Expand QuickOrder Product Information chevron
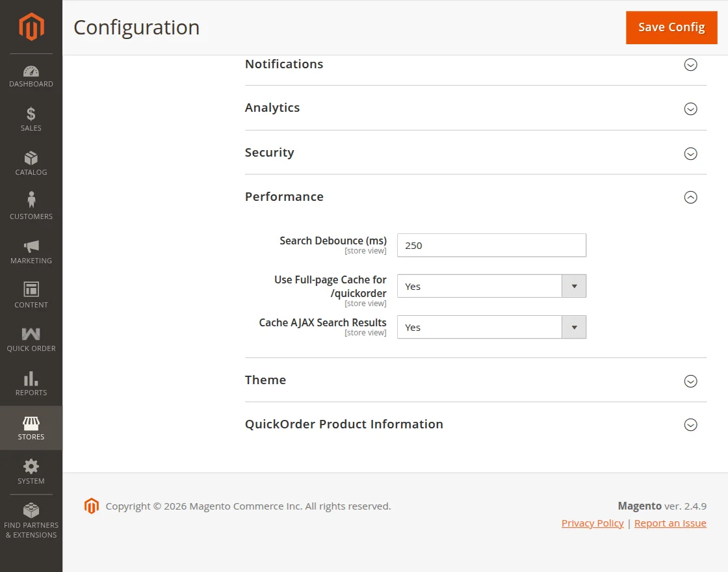This screenshot has width=728, height=572. click(690, 425)
